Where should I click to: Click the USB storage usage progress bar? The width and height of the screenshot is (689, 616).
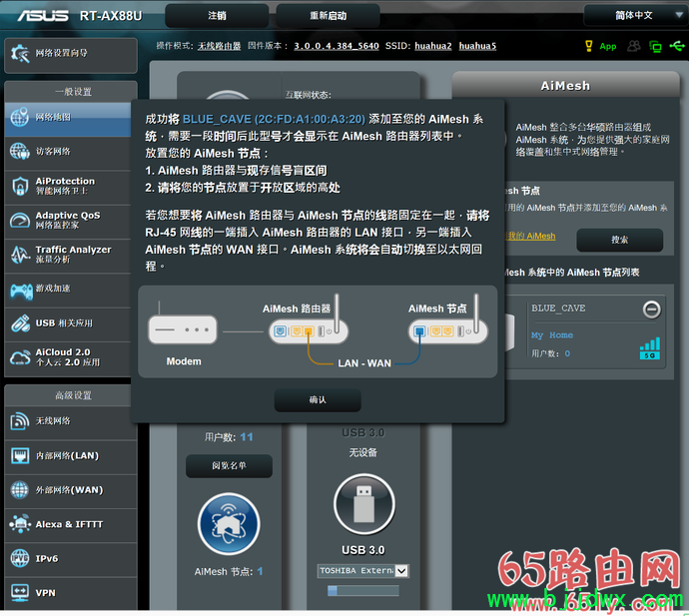(363, 590)
